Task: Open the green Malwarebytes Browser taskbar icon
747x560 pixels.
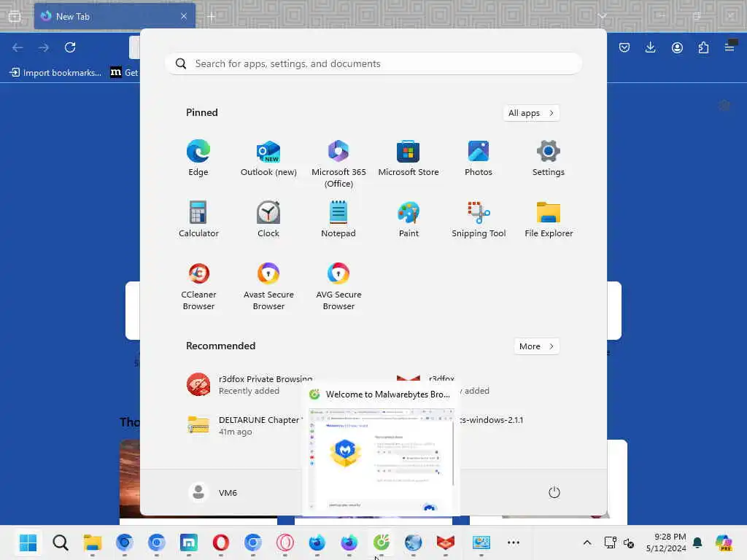Action: (381, 542)
